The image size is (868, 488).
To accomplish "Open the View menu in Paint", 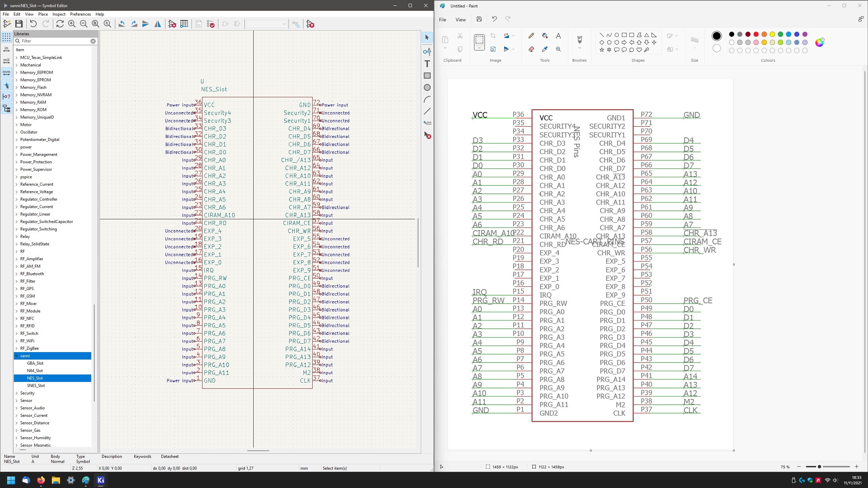I will 460,20.
